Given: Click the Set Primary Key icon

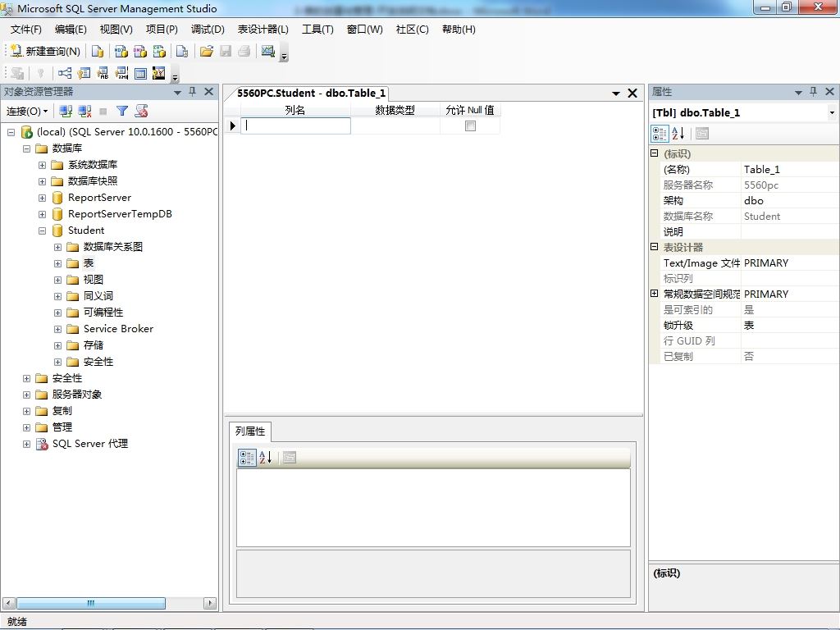Looking at the screenshot, I should coord(41,73).
